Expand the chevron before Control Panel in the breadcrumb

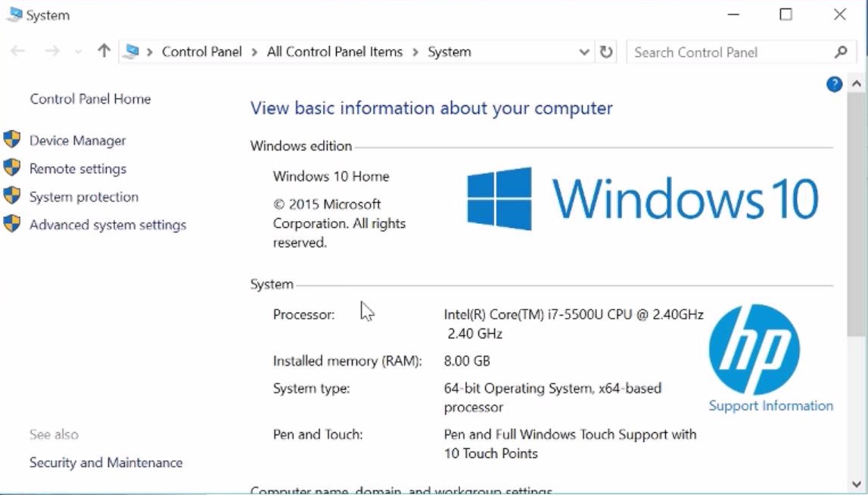(150, 52)
